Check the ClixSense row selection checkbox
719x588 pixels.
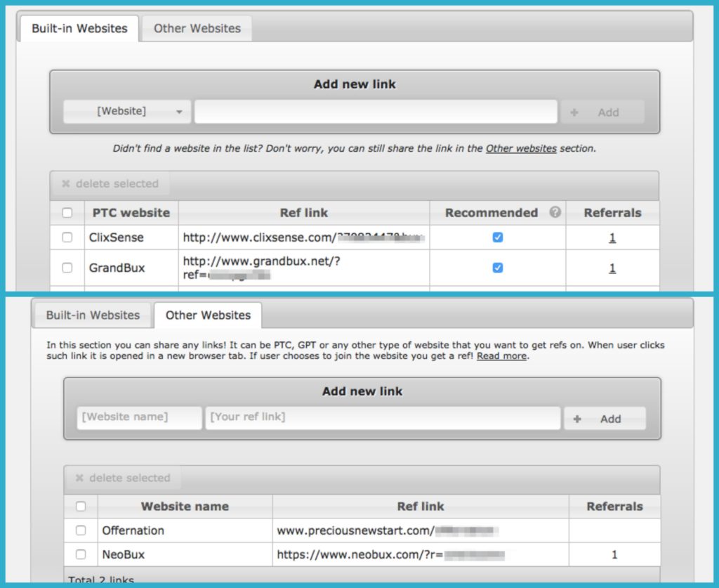[67, 237]
